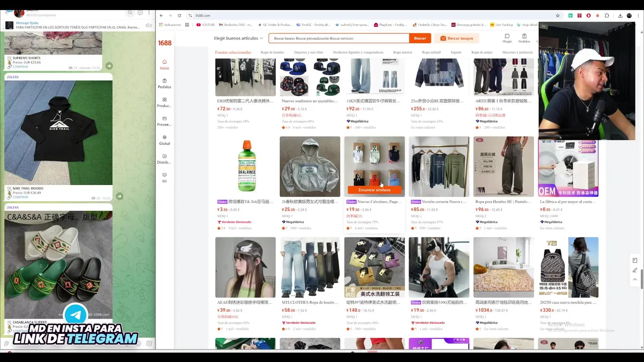Open the Live Tracking bookmark
This screenshot has width=644, height=362.
(x=501, y=25)
